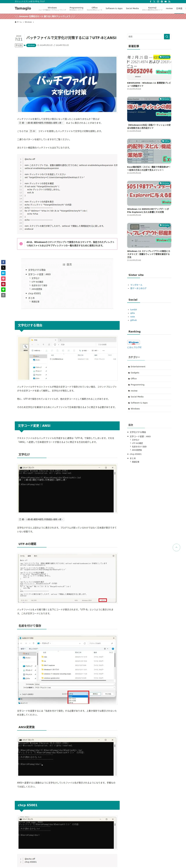Jump to 関連記事 in main table of contents
The image size is (186, 868).
35,302
